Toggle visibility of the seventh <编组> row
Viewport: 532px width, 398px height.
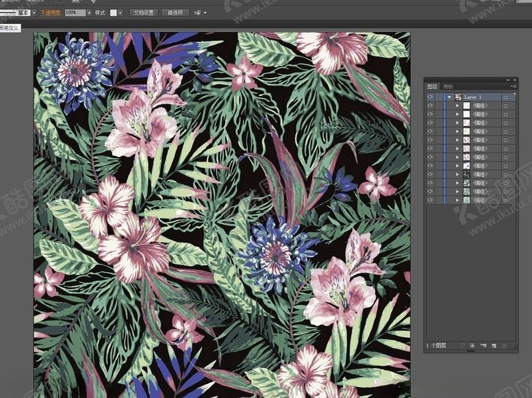pyautogui.click(x=430, y=157)
